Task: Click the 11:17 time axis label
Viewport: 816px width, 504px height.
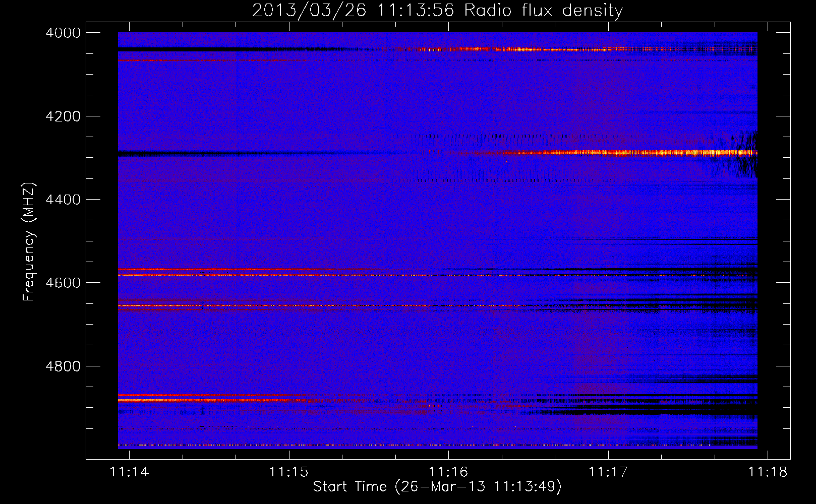Action: pos(608,472)
